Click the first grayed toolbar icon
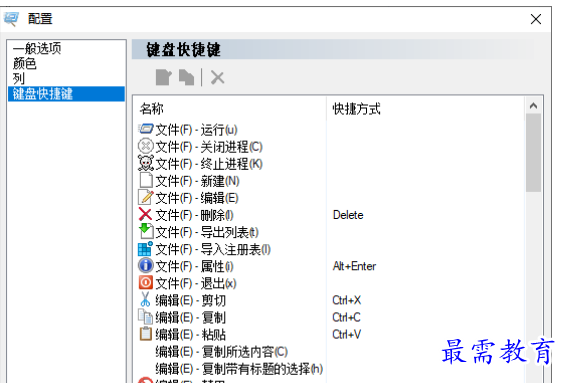Viewport: 563px width, 383px height. (163, 77)
